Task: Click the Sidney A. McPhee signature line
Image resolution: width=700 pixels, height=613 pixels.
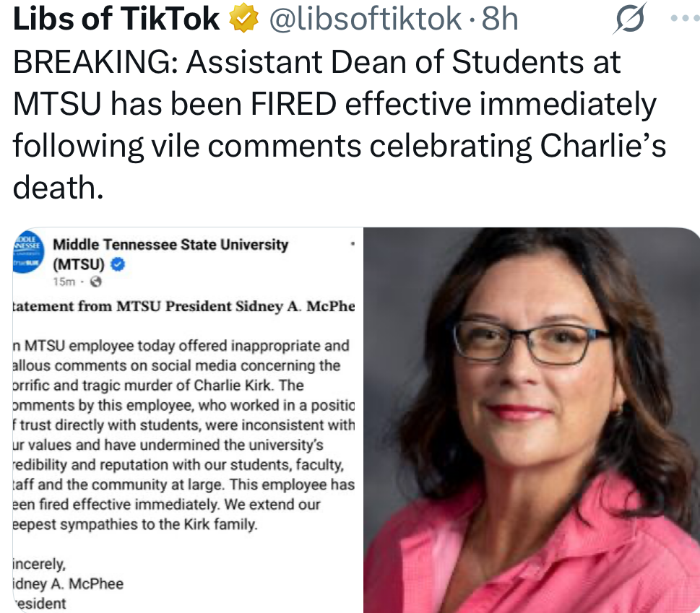Action: (x=69, y=583)
